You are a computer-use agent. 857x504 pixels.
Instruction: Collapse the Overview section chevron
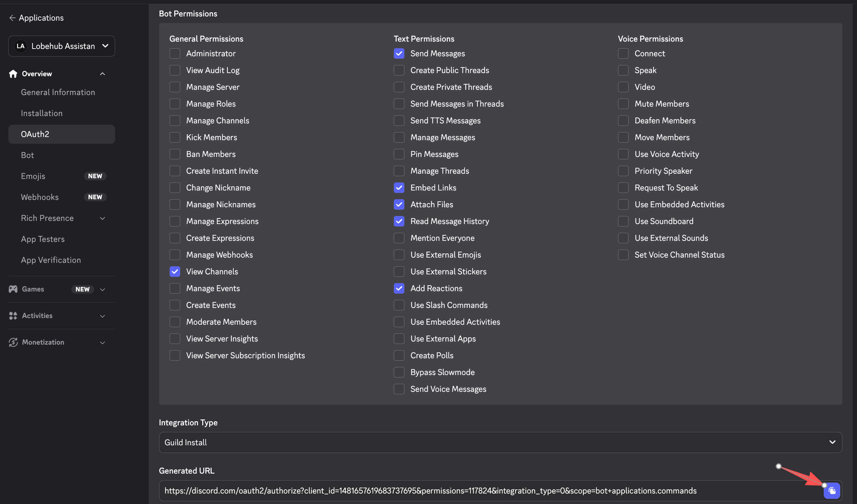(102, 74)
